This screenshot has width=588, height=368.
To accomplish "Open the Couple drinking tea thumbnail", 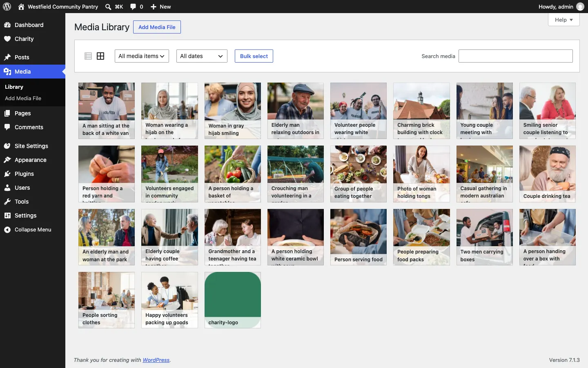I will click(x=548, y=174).
